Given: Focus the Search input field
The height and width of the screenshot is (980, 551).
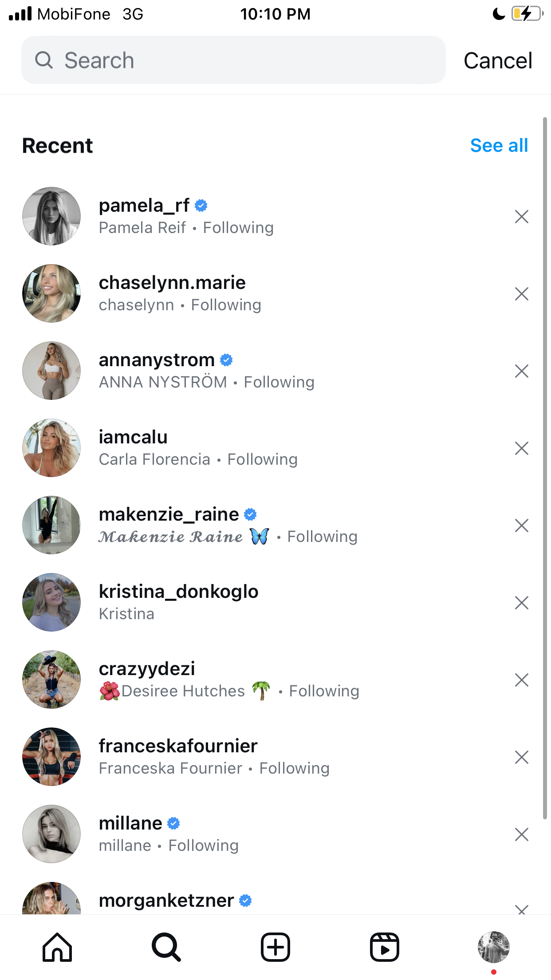Looking at the screenshot, I should click(233, 60).
